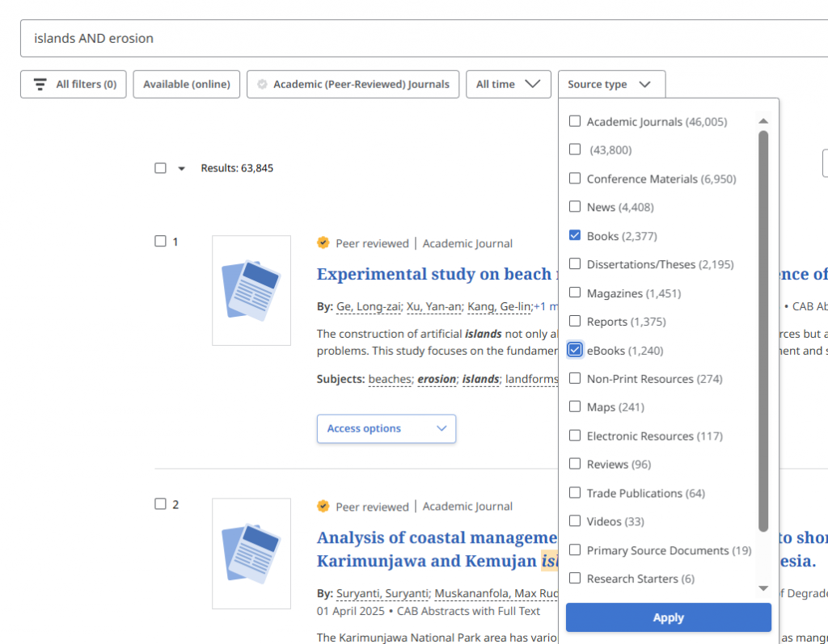Click peer-reviewed badge icon on result 2
The height and width of the screenshot is (644, 828).
pyautogui.click(x=323, y=506)
